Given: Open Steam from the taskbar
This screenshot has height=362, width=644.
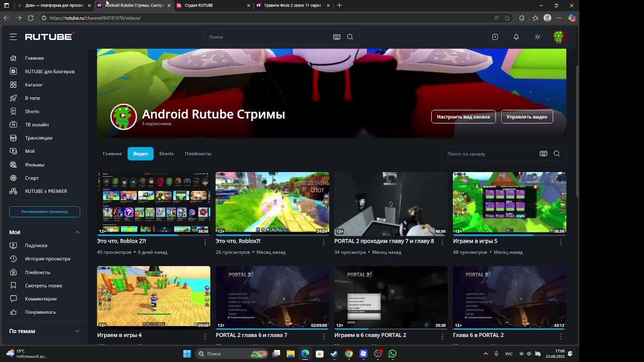Looking at the screenshot, I should pyautogui.click(x=334, y=353).
